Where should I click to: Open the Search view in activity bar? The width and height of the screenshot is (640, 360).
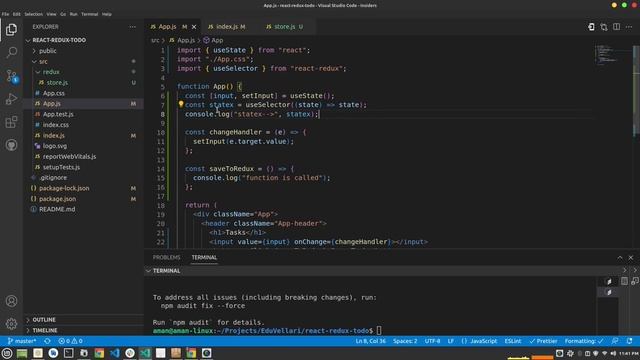(x=11, y=52)
